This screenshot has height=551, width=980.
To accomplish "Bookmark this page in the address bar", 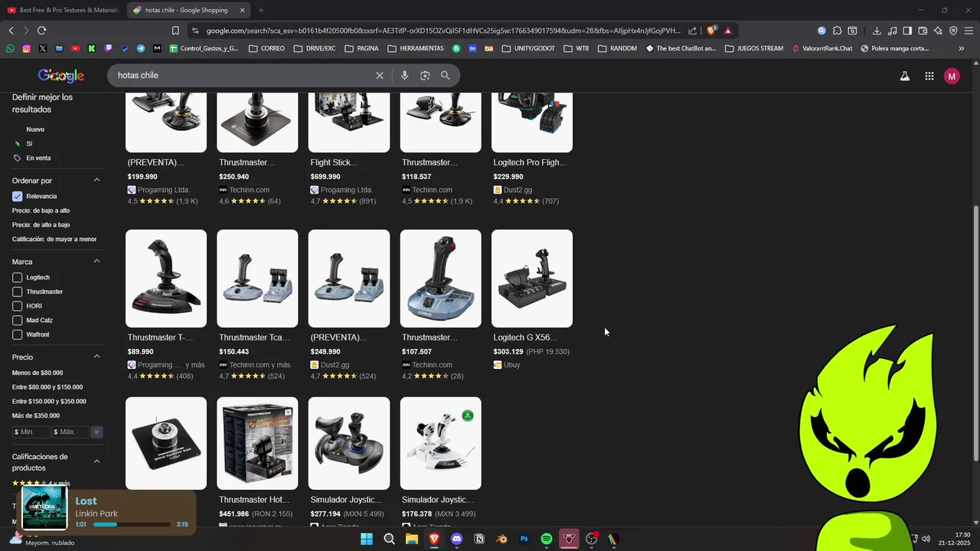I will coord(175,31).
